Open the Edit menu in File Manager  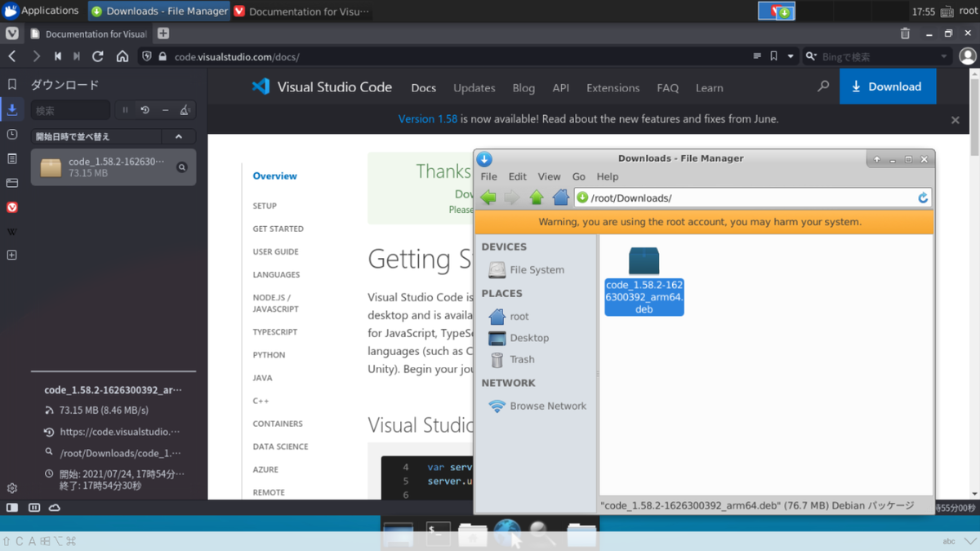(x=518, y=176)
